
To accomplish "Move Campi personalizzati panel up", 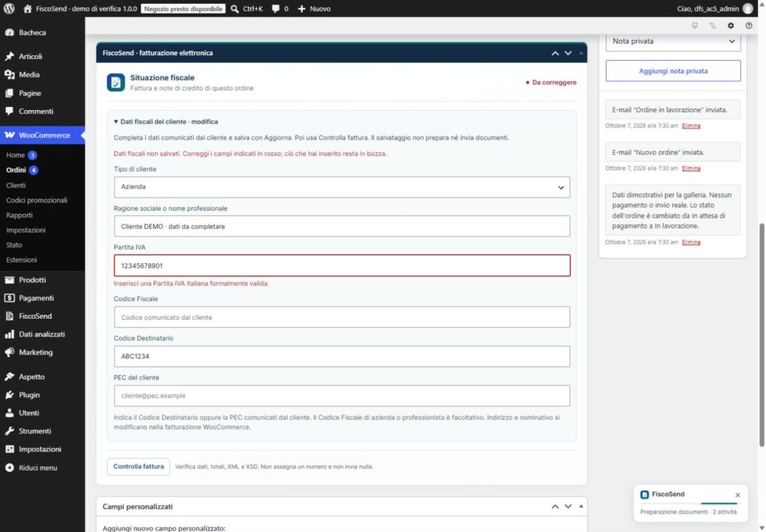I will coord(555,507).
